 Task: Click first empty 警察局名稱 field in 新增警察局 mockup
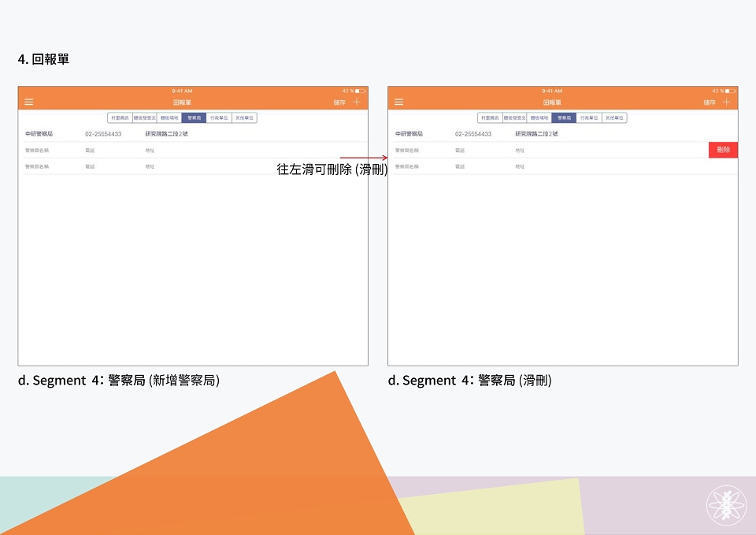click(37, 150)
